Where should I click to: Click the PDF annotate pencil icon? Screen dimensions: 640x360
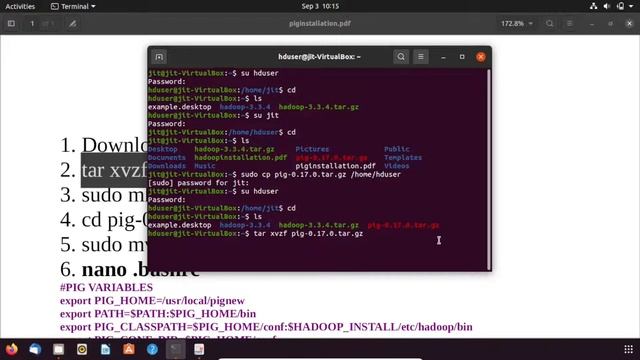[73, 24]
